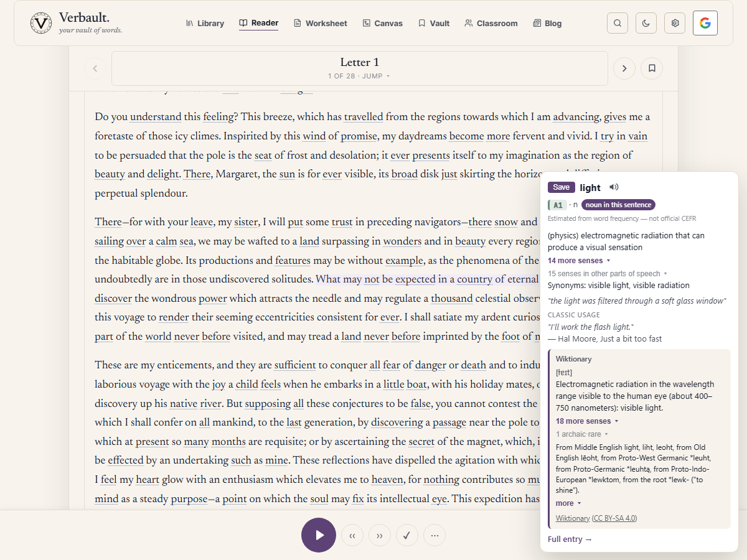Open the Wiktionary source link
This screenshot has height=560, width=747.
pyautogui.click(x=573, y=518)
